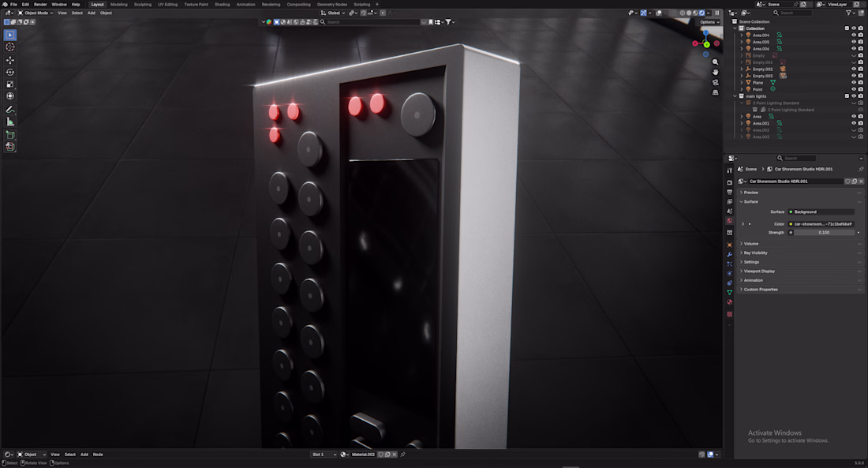
Task: Open the World properties tab
Action: [x=730, y=220]
